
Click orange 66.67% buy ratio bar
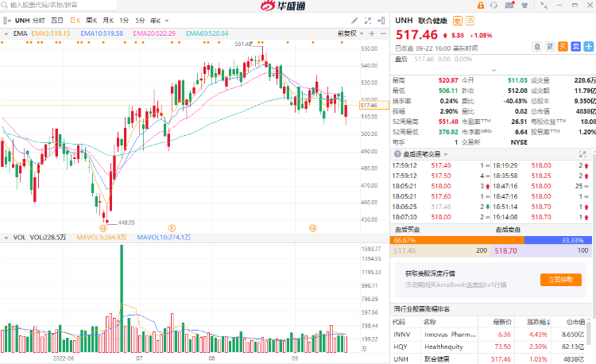[x=457, y=240]
